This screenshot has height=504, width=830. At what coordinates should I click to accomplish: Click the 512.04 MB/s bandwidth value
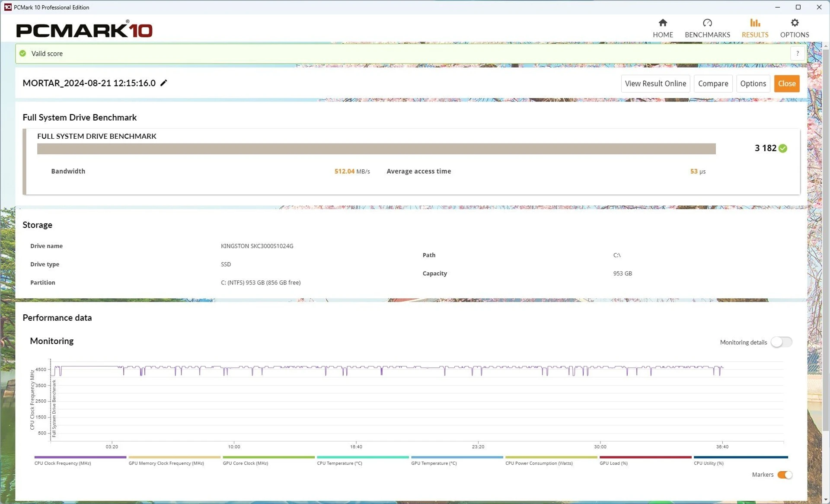[352, 171]
